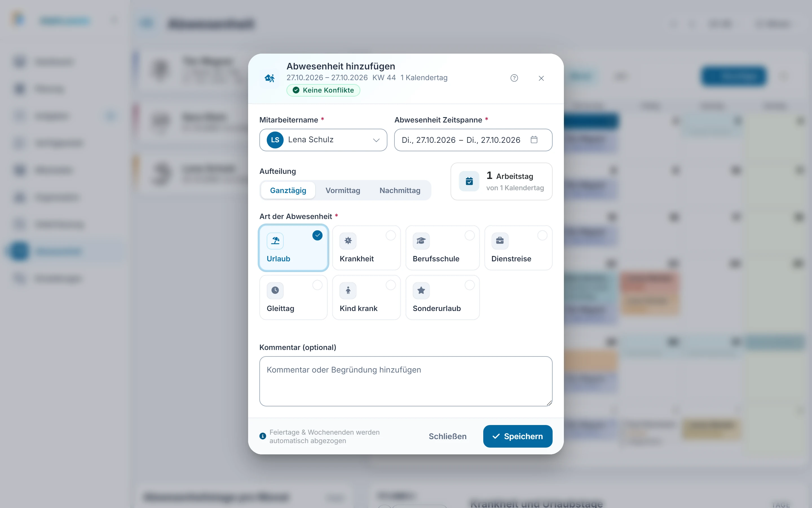Click the Sonderurlaub star icon
The width and height of the screenshot is (812, 508).
coord(421,290)
